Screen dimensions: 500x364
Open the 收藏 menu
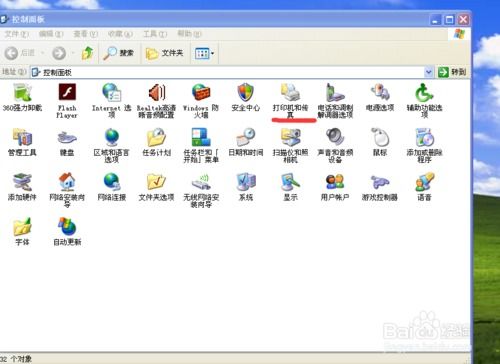coord(120,34)
